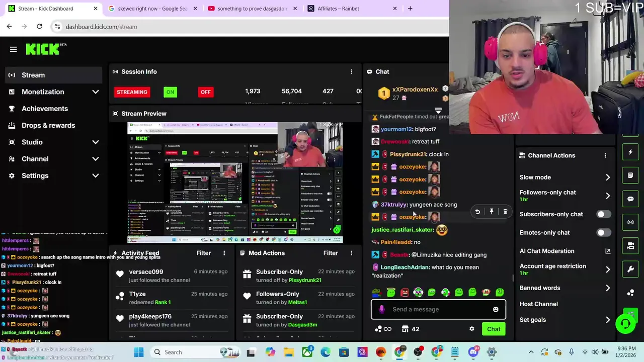The image size is (644, 362).
Task: Click the Stream Preview thumbnail
Action: coord(235,183)
